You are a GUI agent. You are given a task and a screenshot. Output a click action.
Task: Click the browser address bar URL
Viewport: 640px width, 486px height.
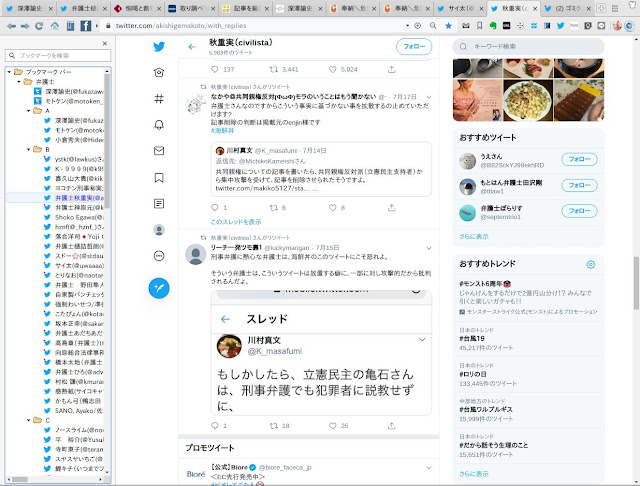[x=181, y=26]
